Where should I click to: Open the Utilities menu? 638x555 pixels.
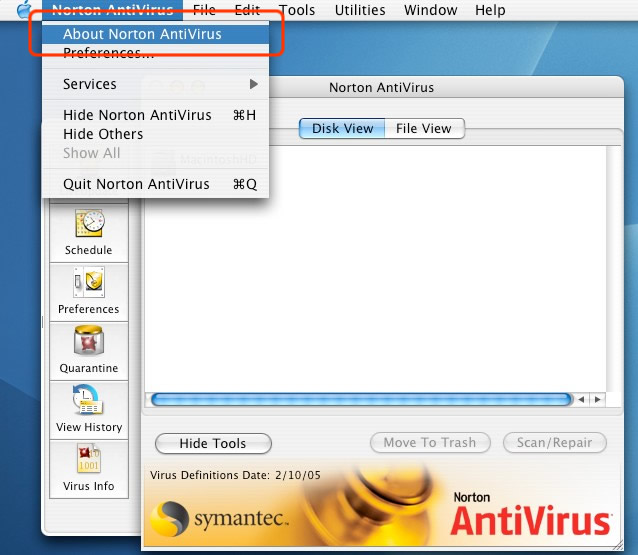pyautogui.click(x=360, y=10)
